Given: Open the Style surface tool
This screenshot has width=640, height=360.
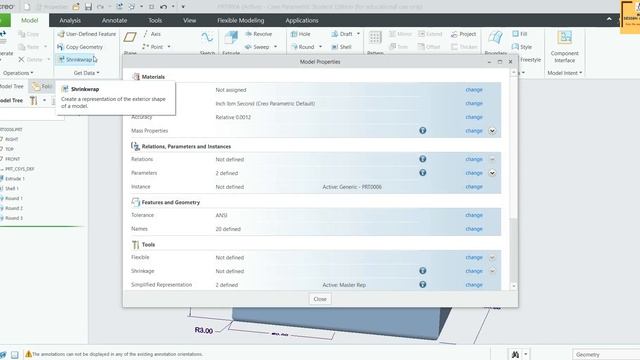Looking at the screenshot, I should point(522,47).
